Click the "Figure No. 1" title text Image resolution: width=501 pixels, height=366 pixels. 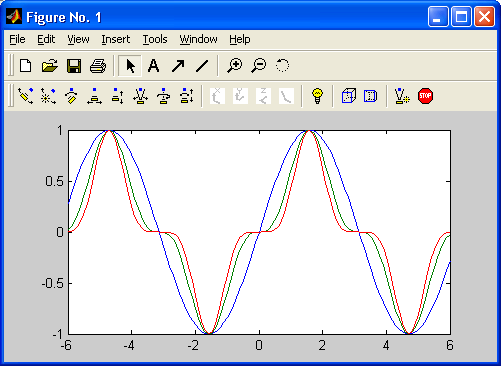64,17
